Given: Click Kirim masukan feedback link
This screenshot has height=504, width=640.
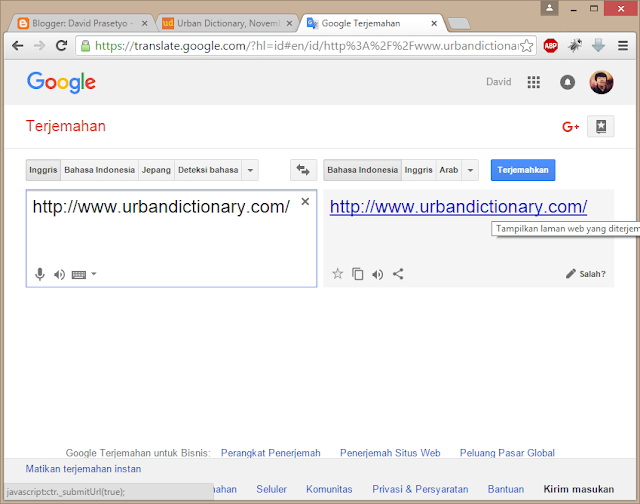Looking at the screenshot, I should (x=579, y=489).
